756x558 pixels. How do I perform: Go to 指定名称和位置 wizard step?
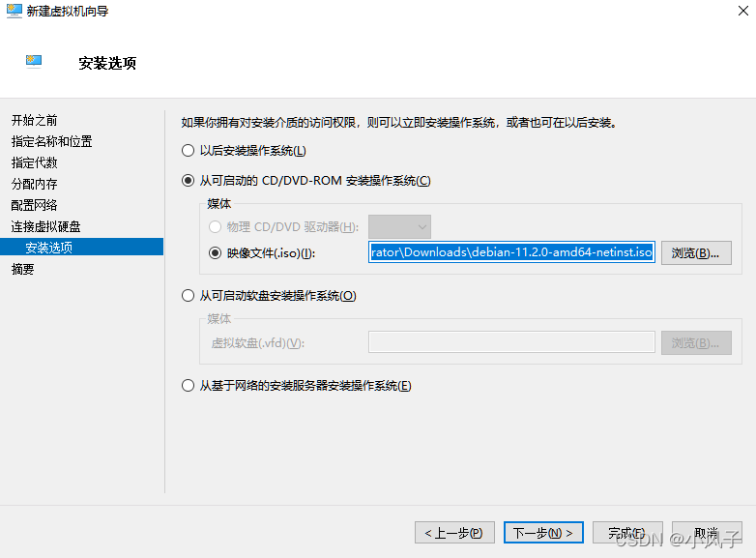(x=51, y=141)
